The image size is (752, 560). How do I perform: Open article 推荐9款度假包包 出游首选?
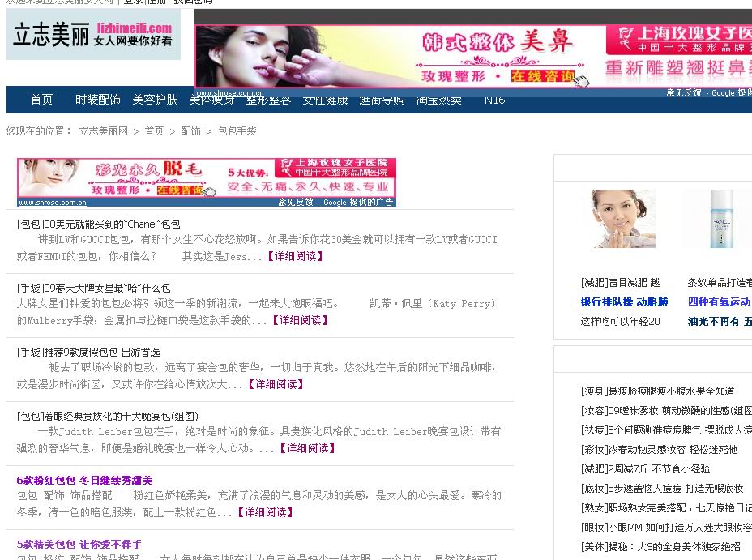[x=88, y=353]
